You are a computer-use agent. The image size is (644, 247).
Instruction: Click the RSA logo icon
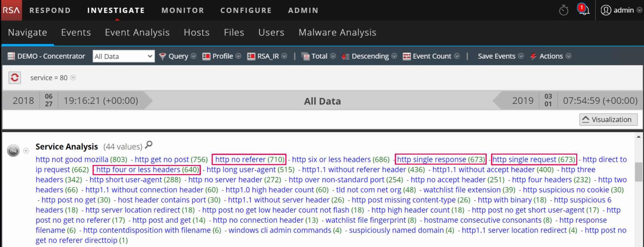(x=11, y=10)
